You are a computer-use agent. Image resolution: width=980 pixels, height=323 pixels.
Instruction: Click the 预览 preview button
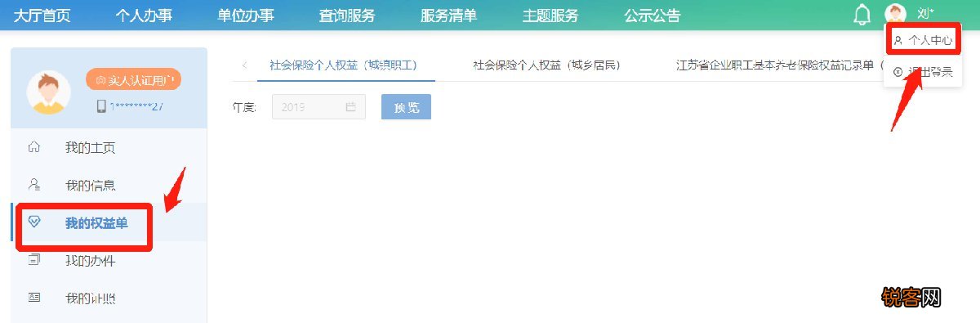click(x=406, y=107)
